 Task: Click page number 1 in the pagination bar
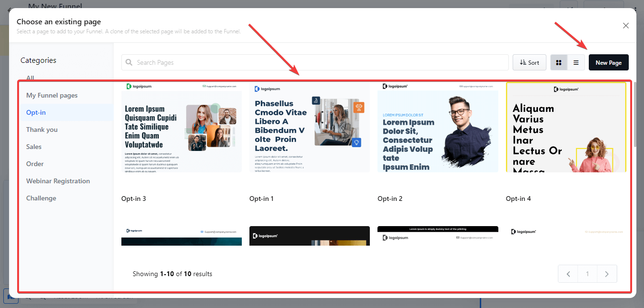coord(587,274)
